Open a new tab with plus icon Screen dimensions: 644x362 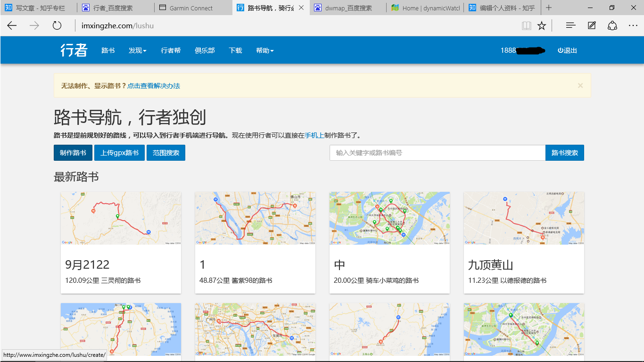pyautogui.click(x=549, y=8)
